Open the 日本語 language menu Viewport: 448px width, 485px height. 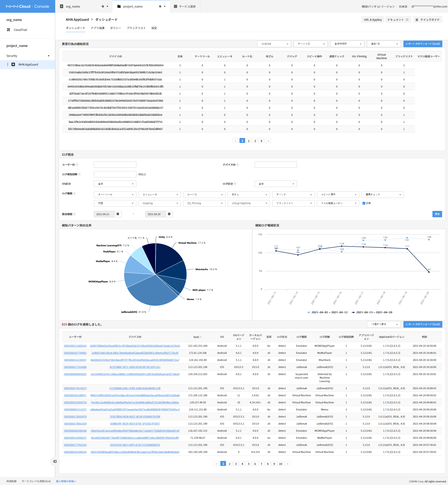point(403,7)
